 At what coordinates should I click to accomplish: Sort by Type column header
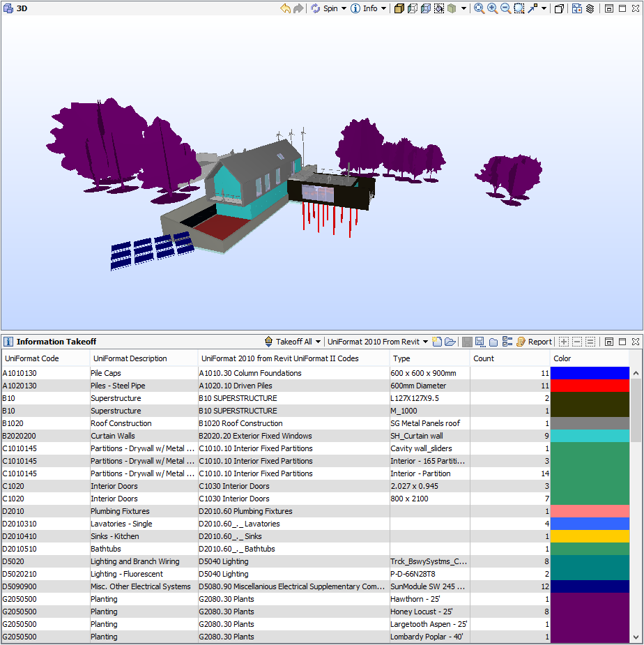tap(430, 358)
